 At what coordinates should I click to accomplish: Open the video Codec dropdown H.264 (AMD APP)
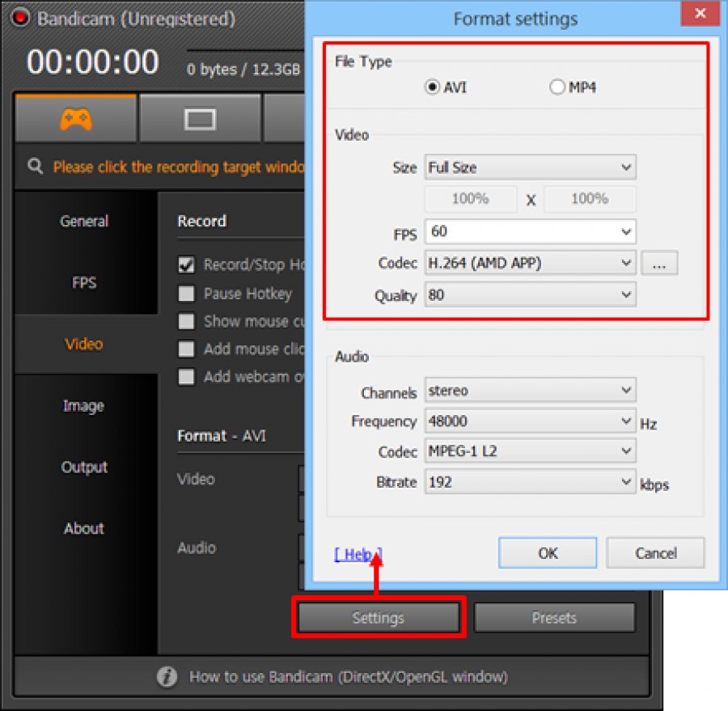click(x=531, y=263)
